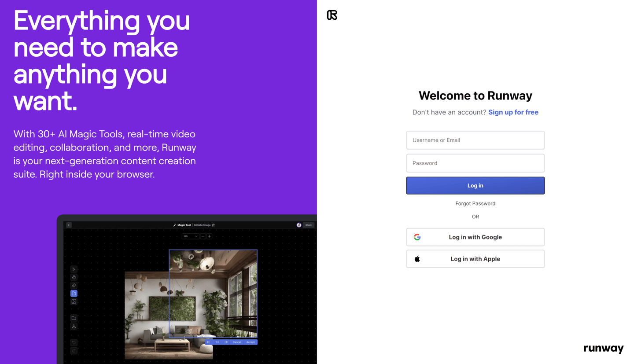Click the folder icon in preview toolbar
Viewport: 634px width, 364px height.
74,318
